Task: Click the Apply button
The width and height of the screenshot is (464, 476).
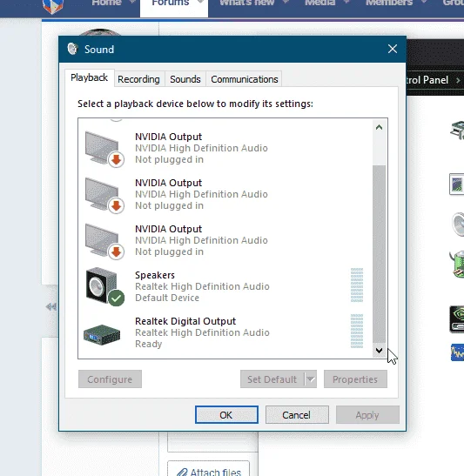Action: pyautogui.click(x=367, y=415)
